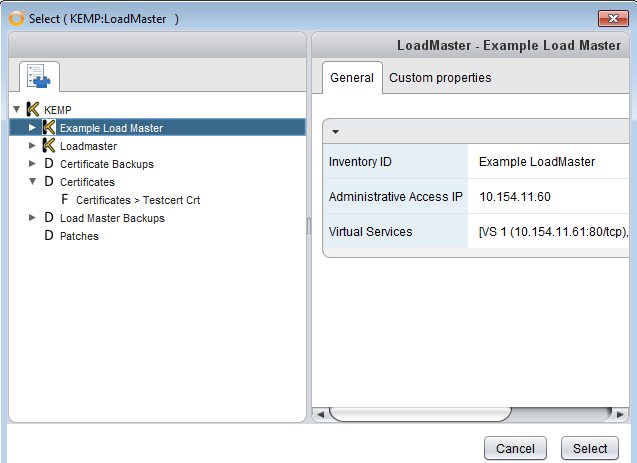The width and height of the screenshot is (637, 463).
Task: Click the Select button
Action: point(590,448)
